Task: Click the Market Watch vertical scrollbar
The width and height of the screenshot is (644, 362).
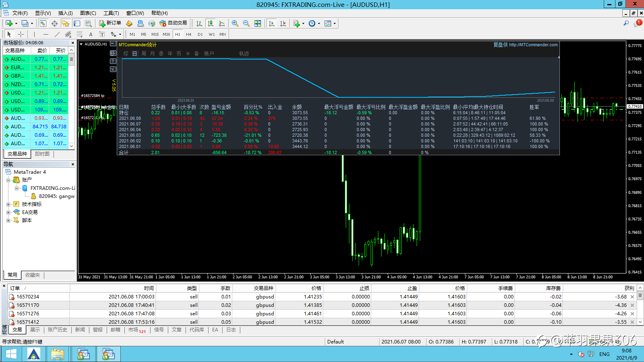Action: [x=72, y=98]
